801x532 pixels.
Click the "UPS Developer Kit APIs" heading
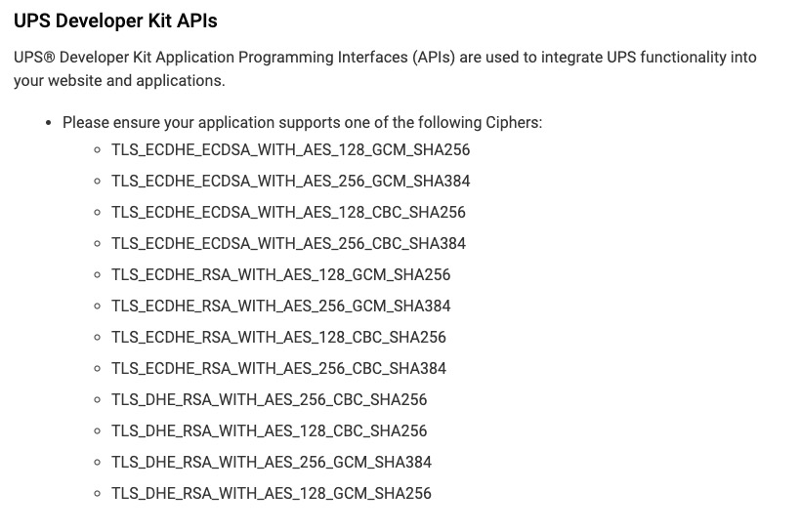coord(115,20)
